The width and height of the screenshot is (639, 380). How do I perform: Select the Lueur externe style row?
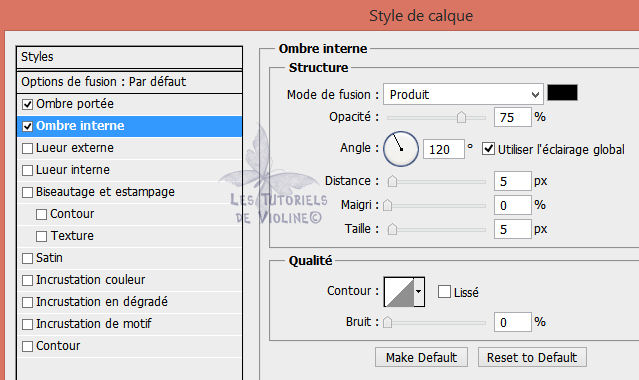tap(130, 148)
